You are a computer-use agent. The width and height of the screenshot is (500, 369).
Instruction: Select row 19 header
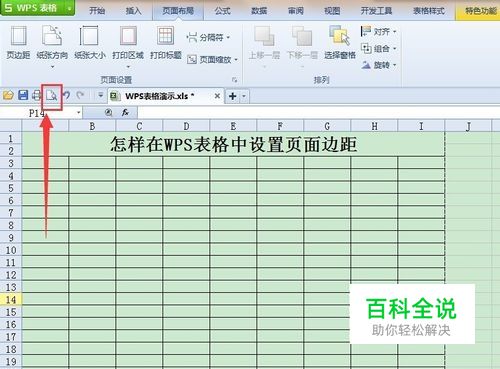[x=11, y=361]
